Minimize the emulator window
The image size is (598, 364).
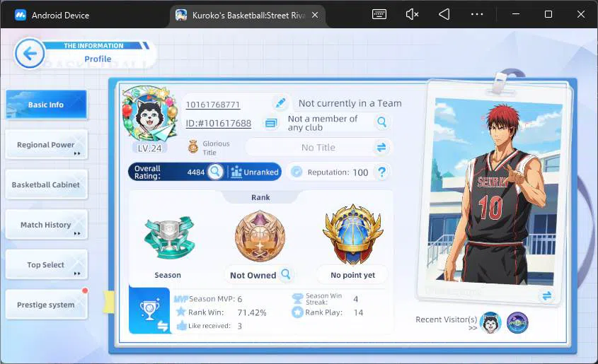click(x=516, y=14)
